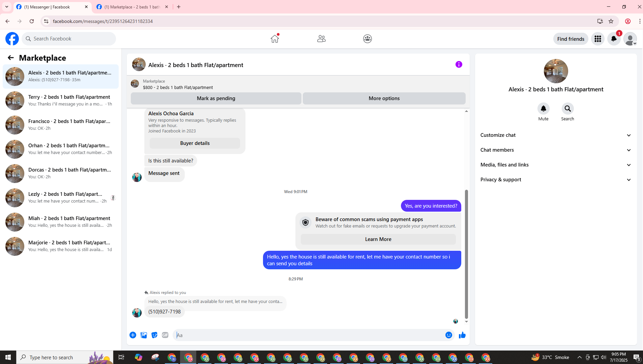Expand the Chat members section
Viewport: 643px width, 364px height.
click(x=556, y=150)
